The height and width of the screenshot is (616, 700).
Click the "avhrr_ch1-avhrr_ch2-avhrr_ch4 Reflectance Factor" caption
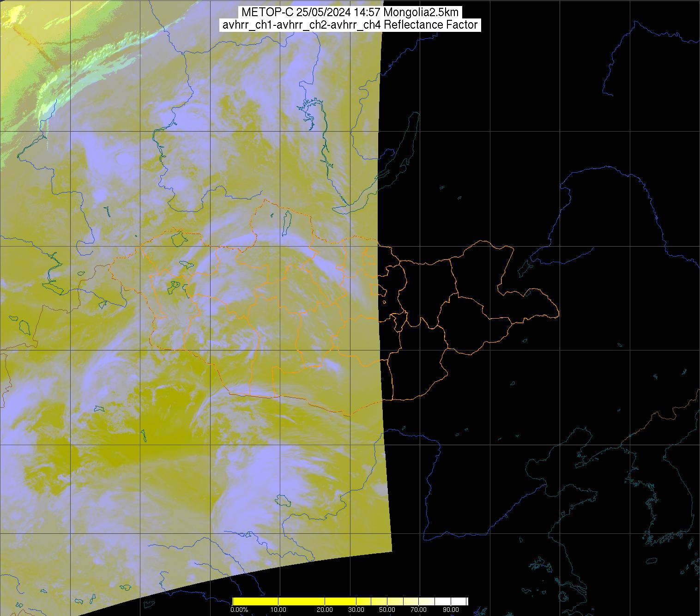point(350,25)
